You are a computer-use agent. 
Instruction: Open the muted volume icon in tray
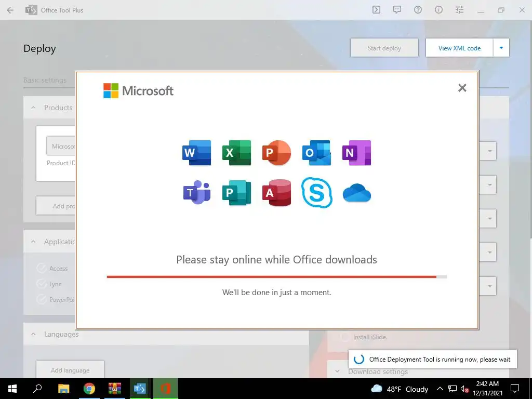coord(464,389)
